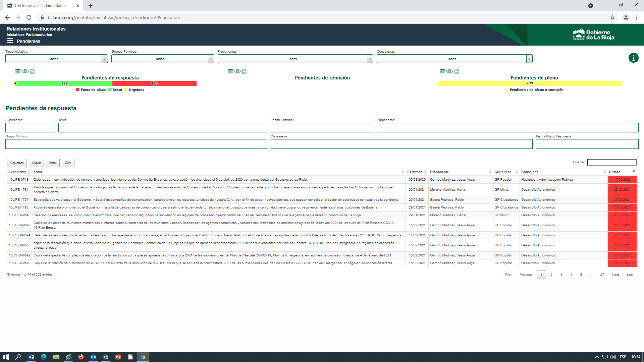Go to results page 2

(551, 275)
